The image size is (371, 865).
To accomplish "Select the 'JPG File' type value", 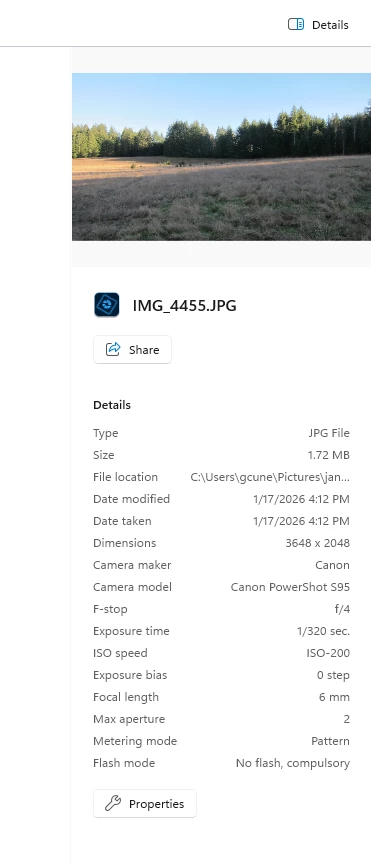I will pyautogui.click(x=329, y=433).
